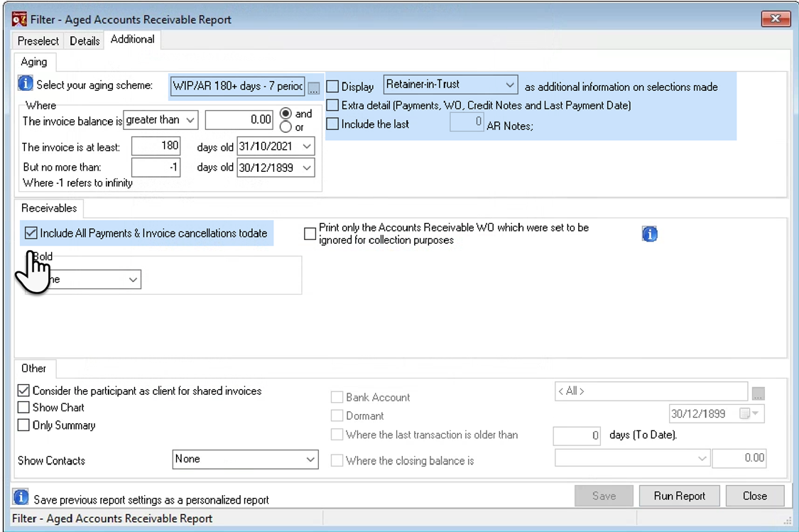799x532 pixels.
Task: Click the Run Report button
Action: click(679, 496)
